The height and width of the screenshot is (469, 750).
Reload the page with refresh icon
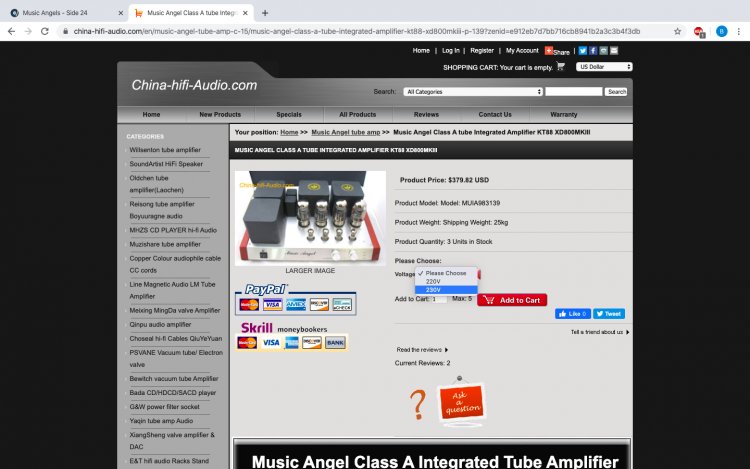(x=44, y=32)
